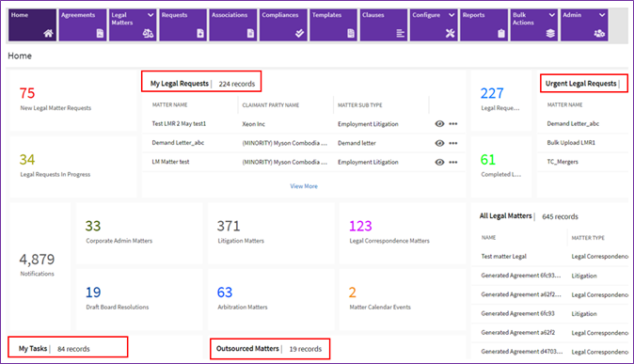Switch to the Associations tab
Screen dimensions: 634x364
[233, 25]
